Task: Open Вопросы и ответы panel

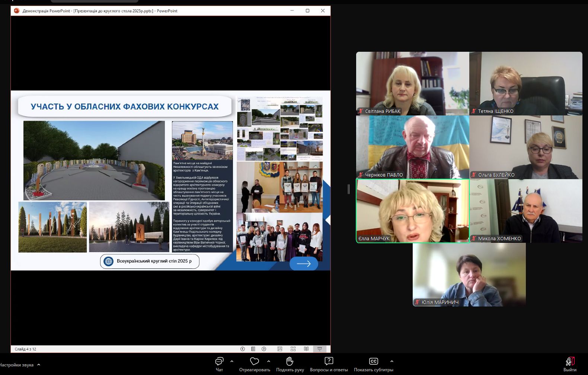Action: point(329,364)
